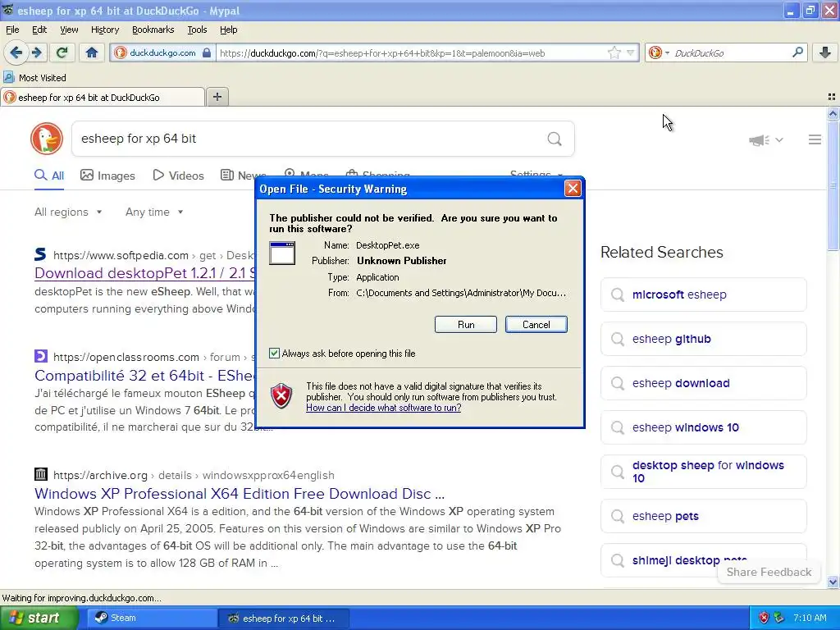
Task: Open How can I decide what software link
Action: tap(384, 408)
